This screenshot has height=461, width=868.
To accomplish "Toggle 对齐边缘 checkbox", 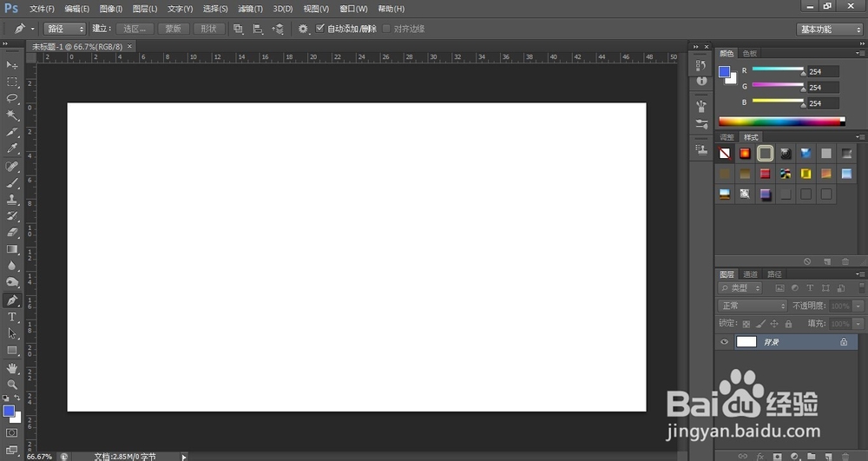I will tap(386, 29).
